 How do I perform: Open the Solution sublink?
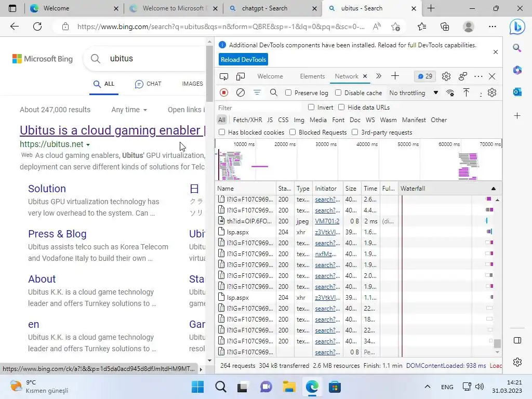[x=47, y=189]
